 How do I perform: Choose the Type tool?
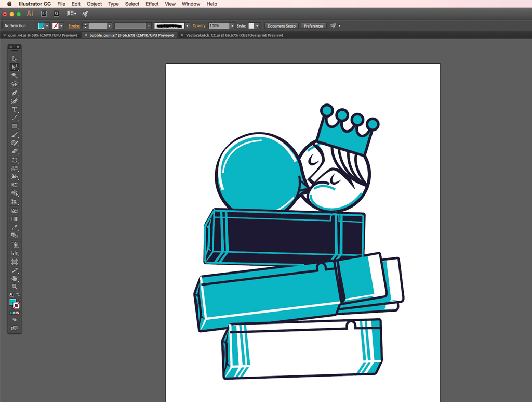pos(15,109)
